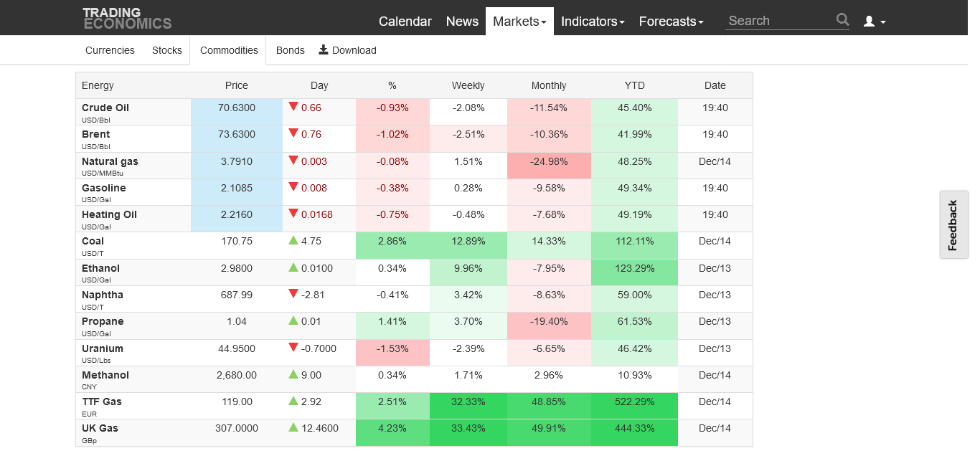980x461 pixels.
Task: Open the Calendar menu item
Action: pos(405,22)
